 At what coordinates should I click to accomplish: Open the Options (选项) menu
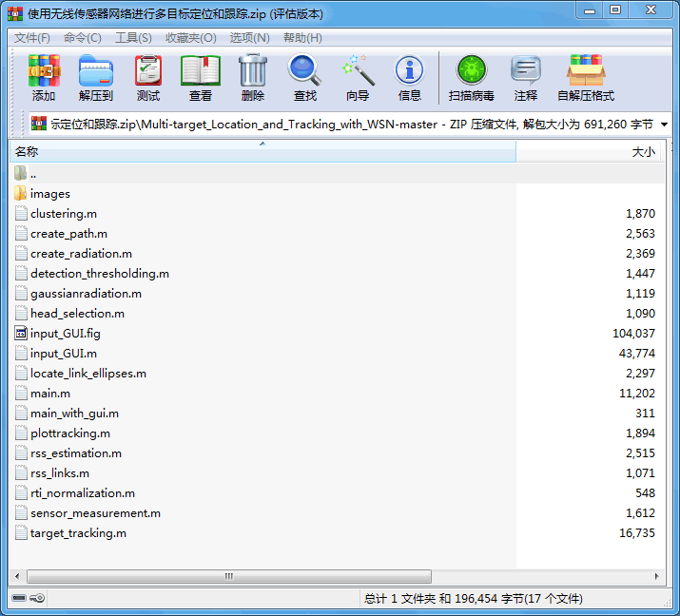pos(249,38)
